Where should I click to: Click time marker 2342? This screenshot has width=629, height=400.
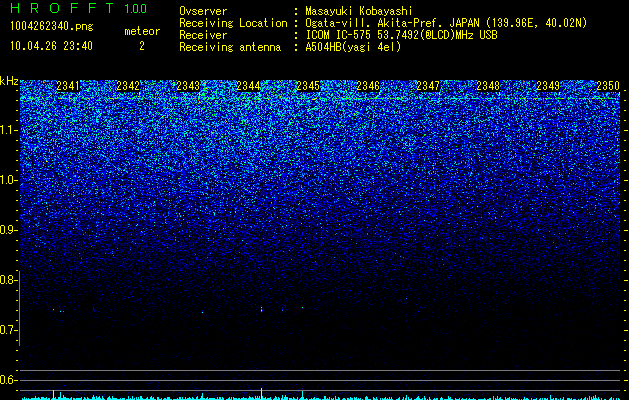(128, 85)
